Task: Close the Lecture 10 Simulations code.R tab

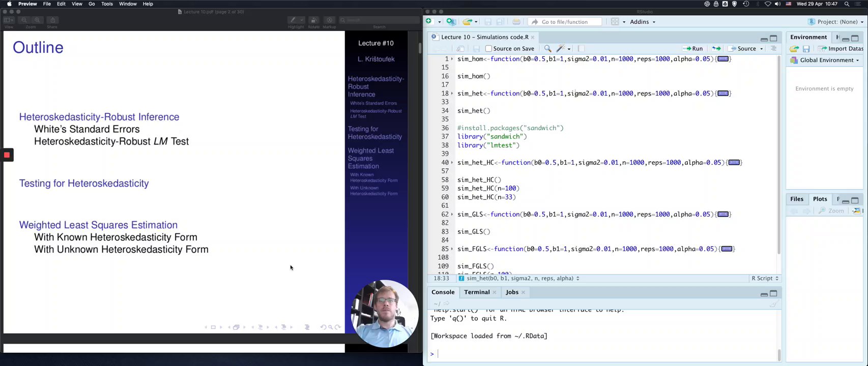Action: click(x=533, y=37)
